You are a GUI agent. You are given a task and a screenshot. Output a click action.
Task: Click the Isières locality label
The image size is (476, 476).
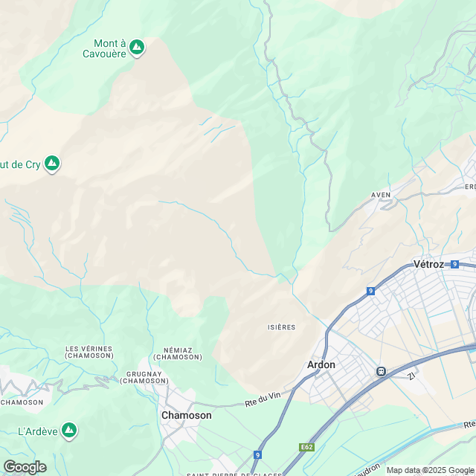(x=281, y=327)
